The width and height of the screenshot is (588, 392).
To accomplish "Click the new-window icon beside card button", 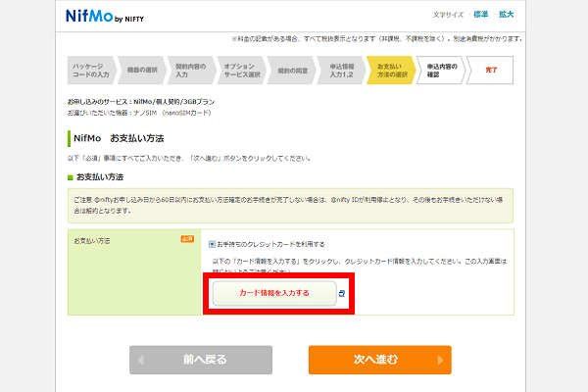I will (x=342, y=293).
